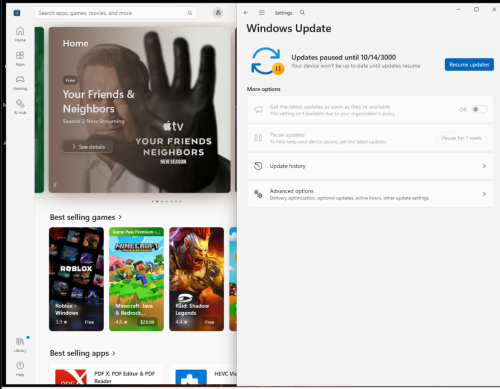Click the Resume updates button
Screen dimensions: 500x389
click(x=469, y=65)
